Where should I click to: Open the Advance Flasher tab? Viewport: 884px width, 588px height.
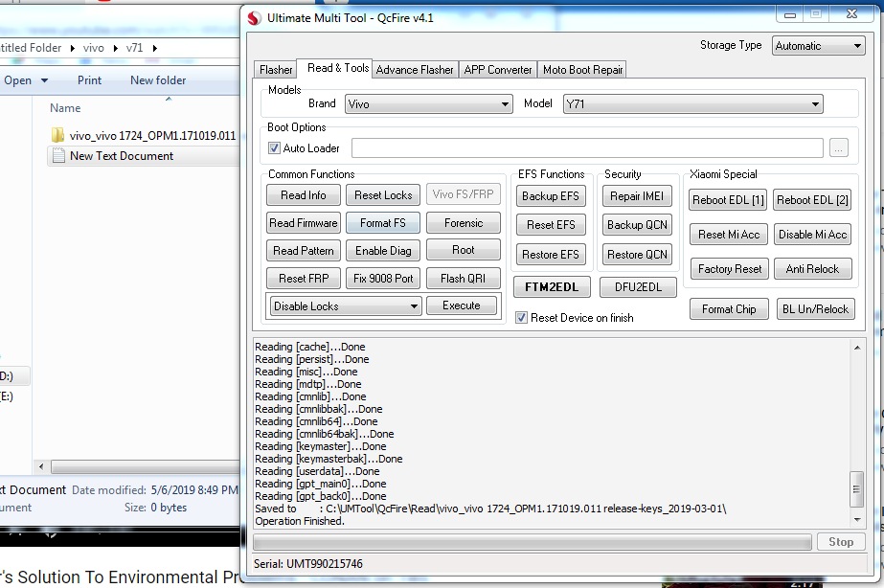(x=415, y=69)
